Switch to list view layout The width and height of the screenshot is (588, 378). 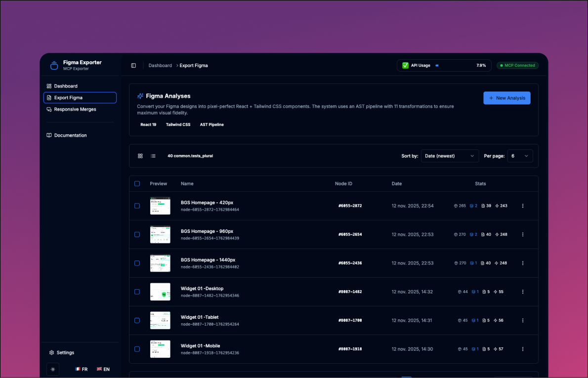(x=153, y=156)
